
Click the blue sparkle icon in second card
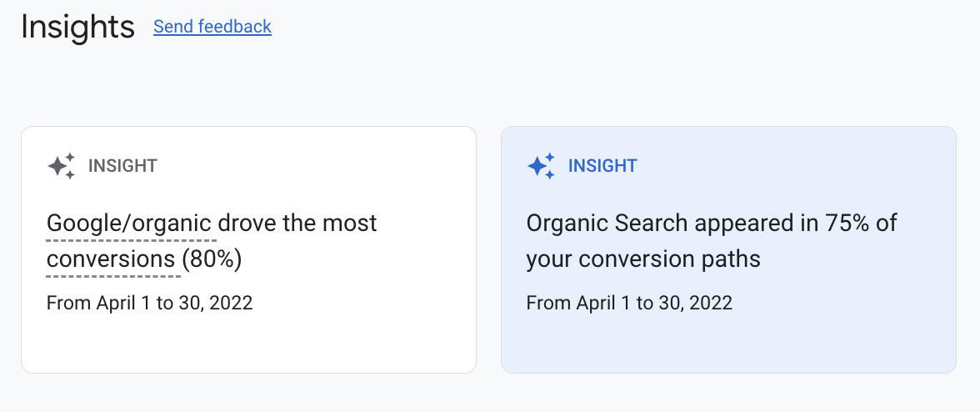click(542, 166)
